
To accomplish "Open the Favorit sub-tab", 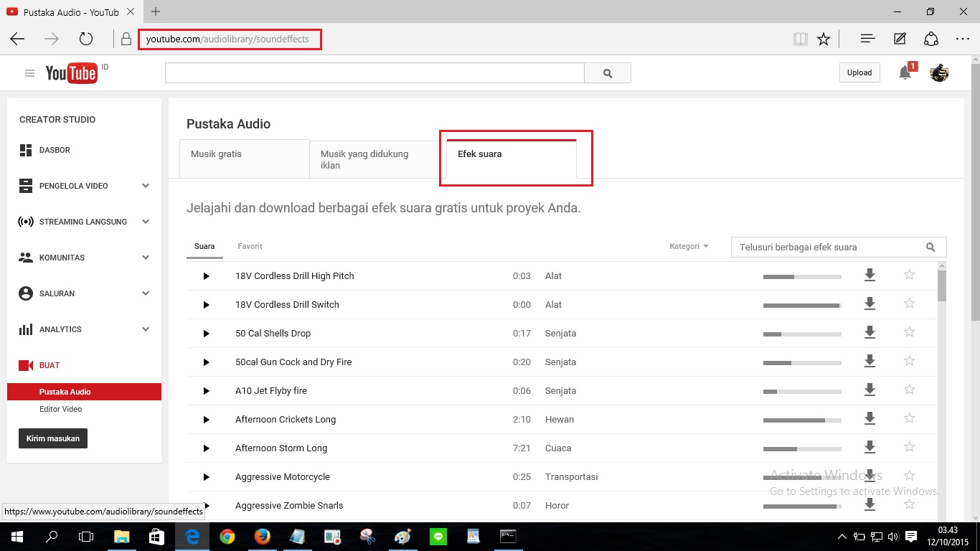I will 250,246.
